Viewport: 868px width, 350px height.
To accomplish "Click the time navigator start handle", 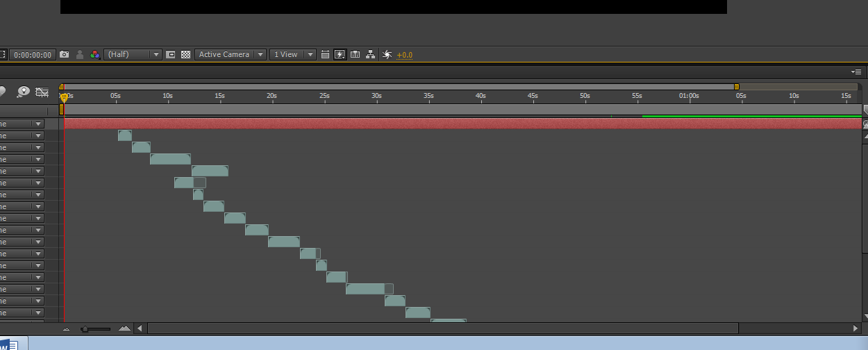I will click(x=62, y=87).
